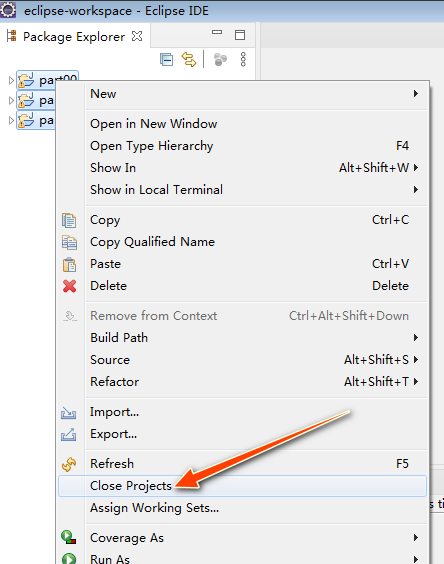Image resolution: width=444 pixels, height=564 pixels.
Task: Open the Refactor submenu
Action: [x=243, y=382]
